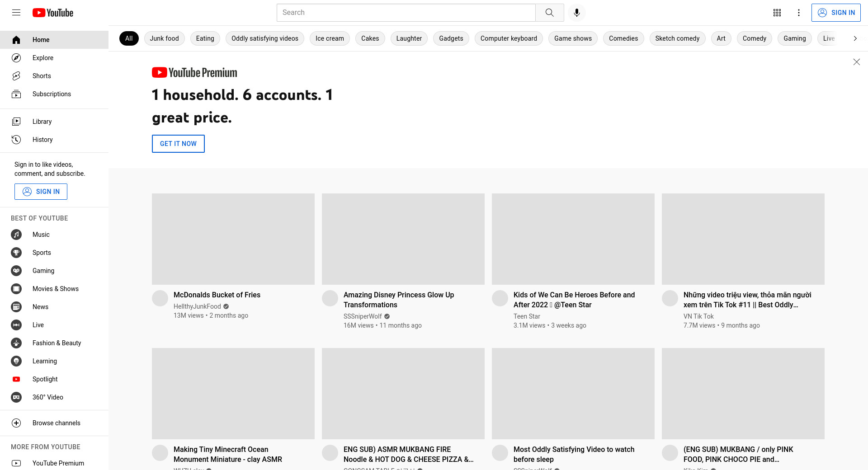Focus the Search input field
This screenshot has width=868, height=470.
point(406,13)
